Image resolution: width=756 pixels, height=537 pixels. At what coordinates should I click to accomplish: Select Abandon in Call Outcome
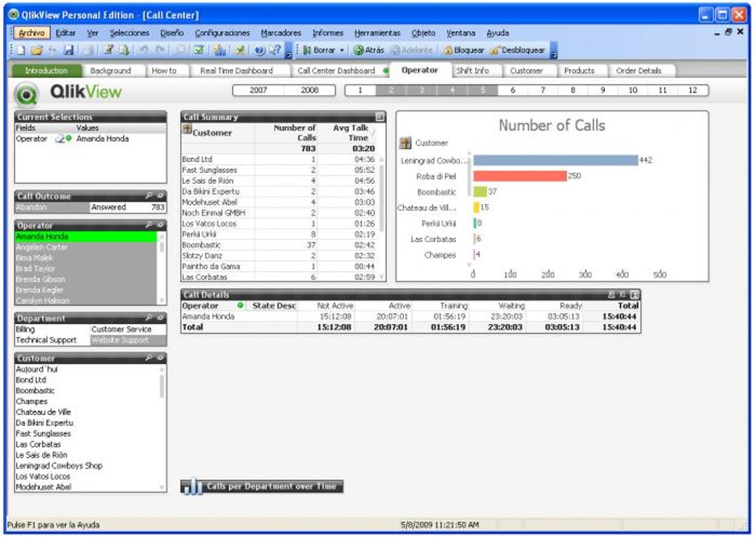(x=53, y=208)
